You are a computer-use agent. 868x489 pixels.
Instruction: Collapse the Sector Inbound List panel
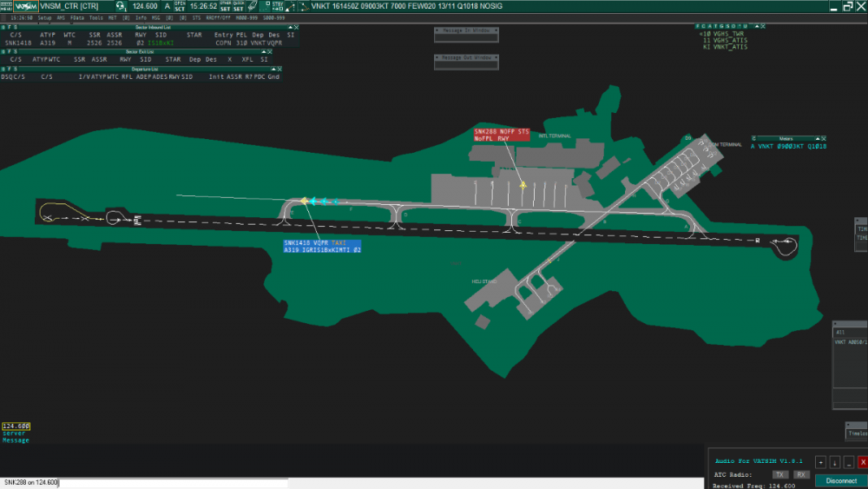click(x=289, y=27)
